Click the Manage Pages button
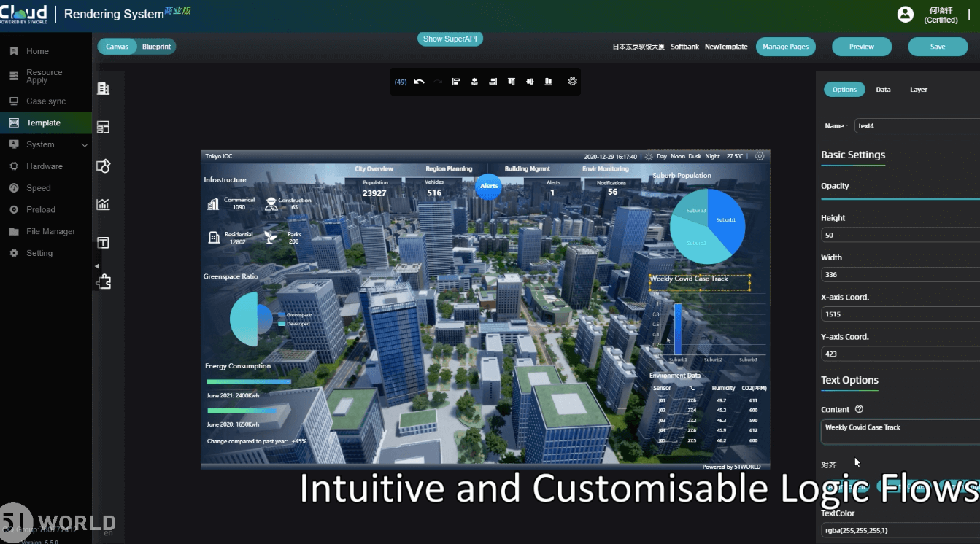The height and width of the screenshot is (544, 980). (785, 47)
